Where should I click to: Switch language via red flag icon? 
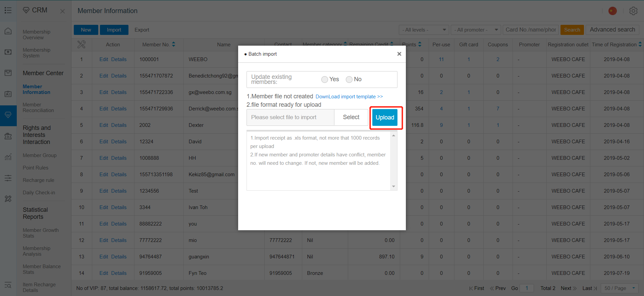tap(612, 11)
